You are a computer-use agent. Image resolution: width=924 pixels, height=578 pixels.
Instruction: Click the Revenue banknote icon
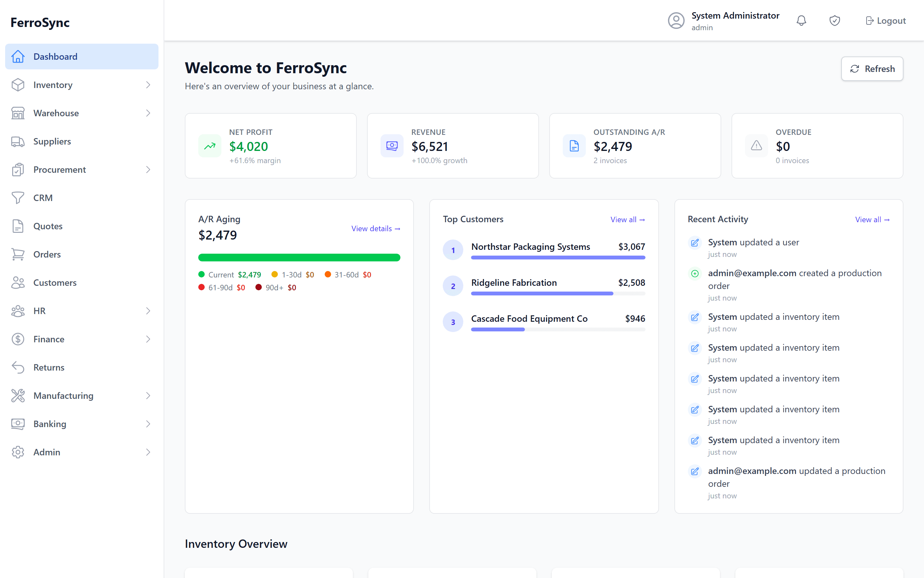(x=392, y=146)
